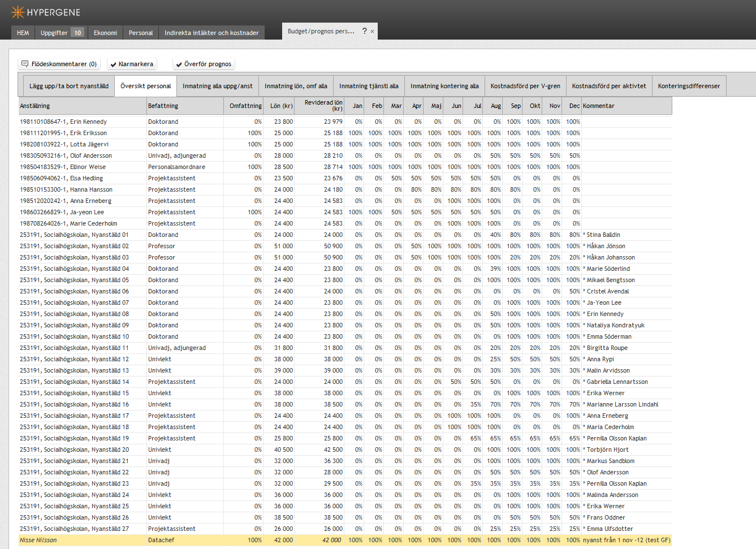Click the Flödeskommentarer speech bubble icon
The width and height of the screenshot is (756, 549).
click(x=25, y=64)
